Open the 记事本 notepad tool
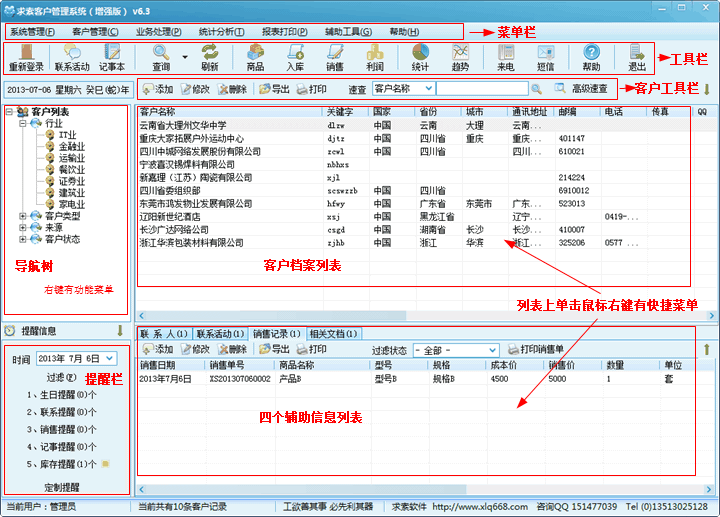720x517 pixels. click(x=111, y=57)
